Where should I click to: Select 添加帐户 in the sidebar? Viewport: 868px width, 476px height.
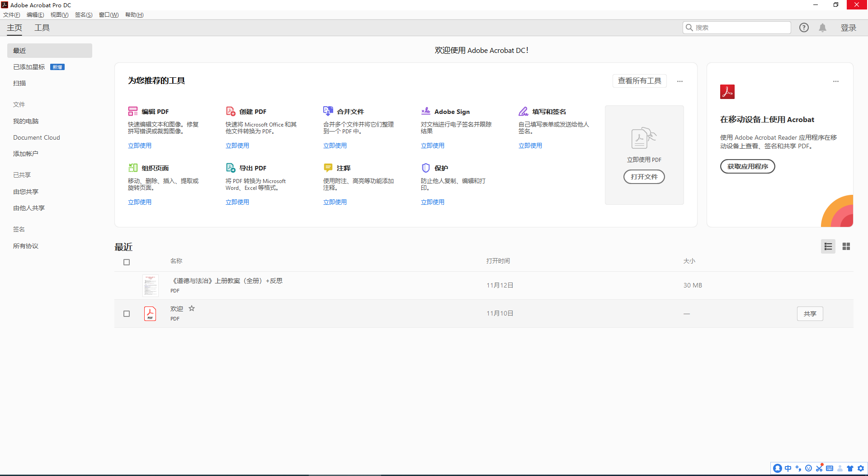coord(26,154)
